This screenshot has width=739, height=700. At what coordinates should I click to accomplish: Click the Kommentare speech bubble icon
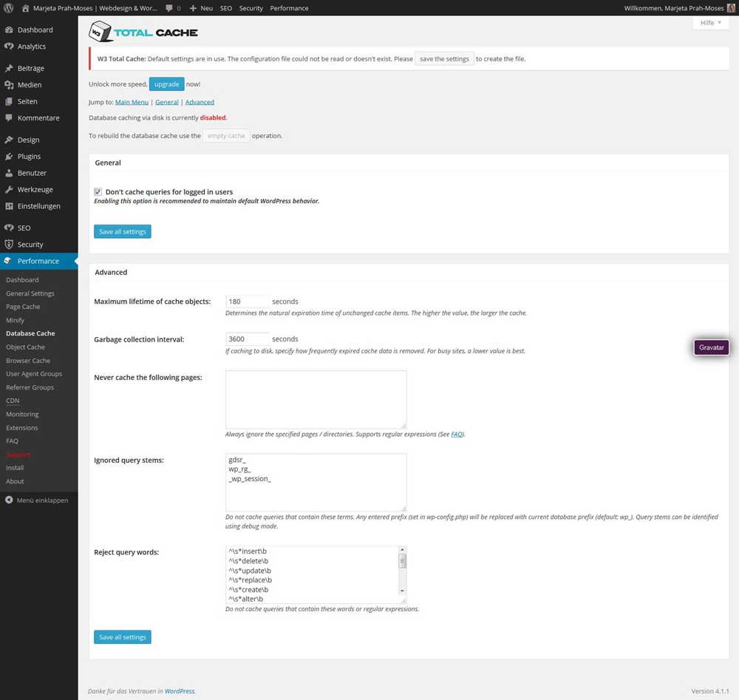tap(9, 118)
